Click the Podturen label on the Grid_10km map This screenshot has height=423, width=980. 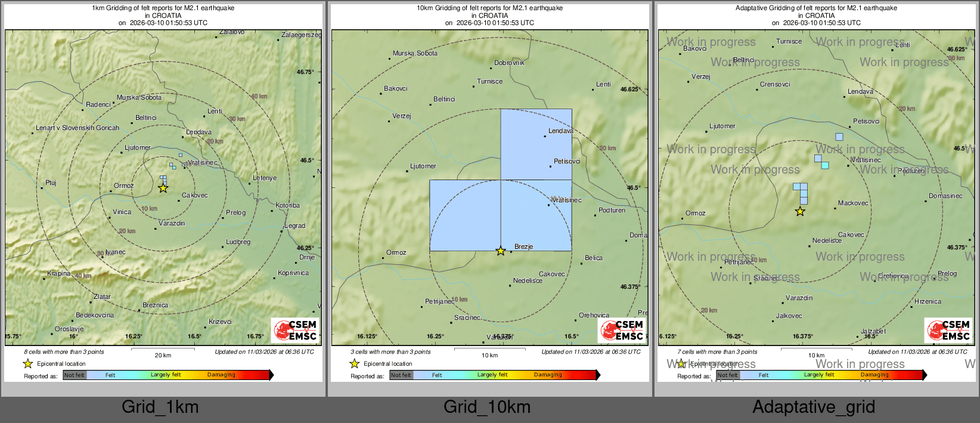click(x=612, y=210)
